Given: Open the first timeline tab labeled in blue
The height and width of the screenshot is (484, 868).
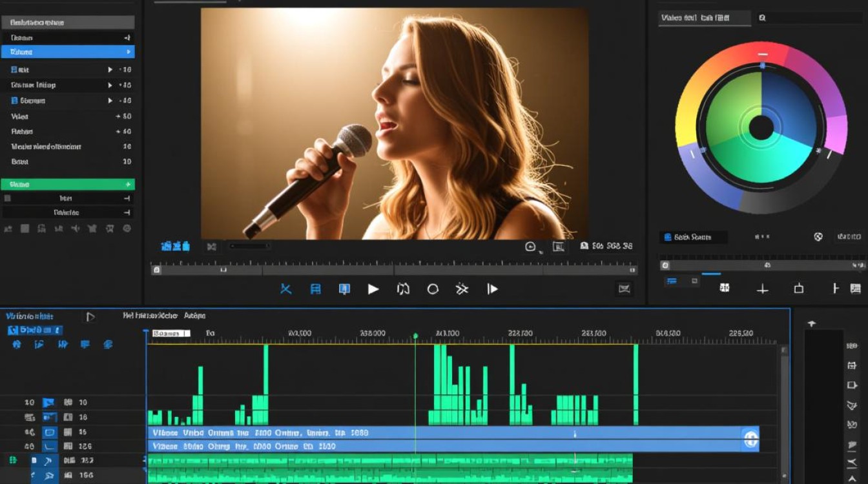Looking at the screenshot, I should point(30,316).
